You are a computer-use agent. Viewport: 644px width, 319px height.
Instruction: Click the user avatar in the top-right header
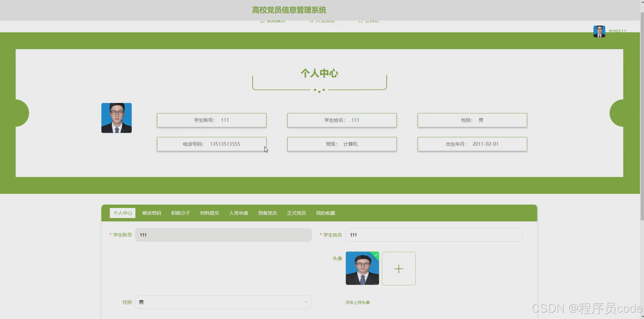[599, 31]
